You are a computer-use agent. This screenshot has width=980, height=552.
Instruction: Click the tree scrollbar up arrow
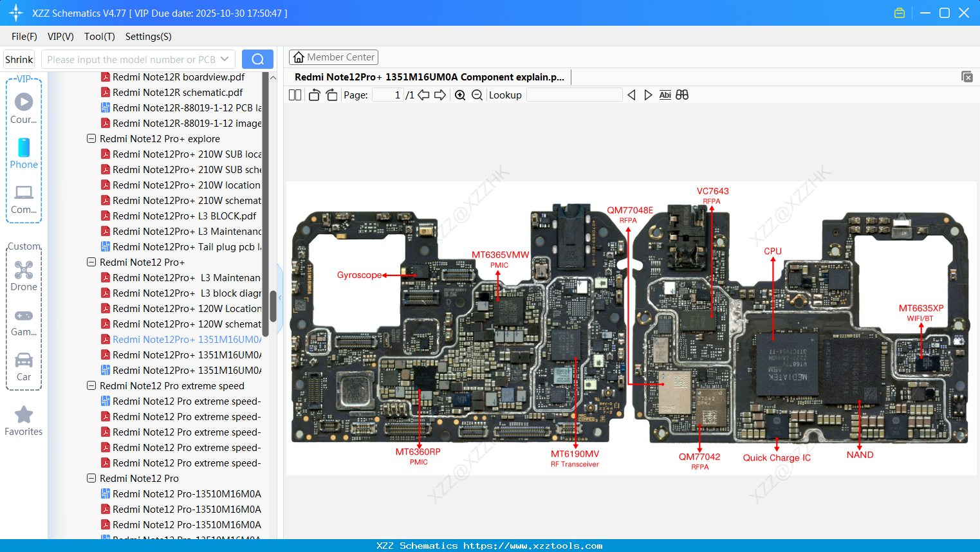[273, 77]
